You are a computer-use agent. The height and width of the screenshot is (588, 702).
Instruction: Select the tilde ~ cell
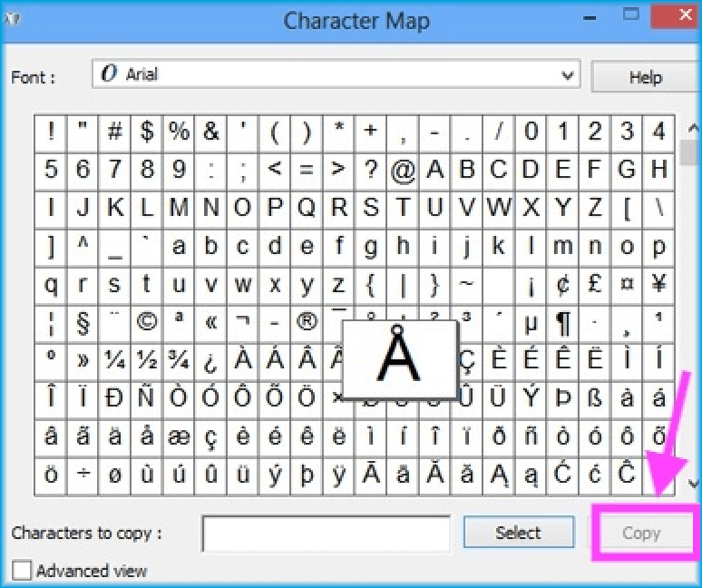point(466,286)
